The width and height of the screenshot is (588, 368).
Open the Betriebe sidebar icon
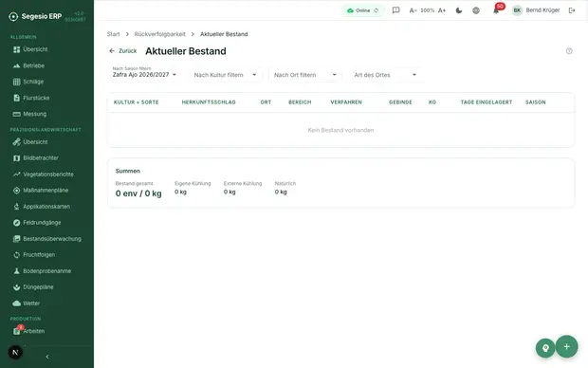point(16,65)
